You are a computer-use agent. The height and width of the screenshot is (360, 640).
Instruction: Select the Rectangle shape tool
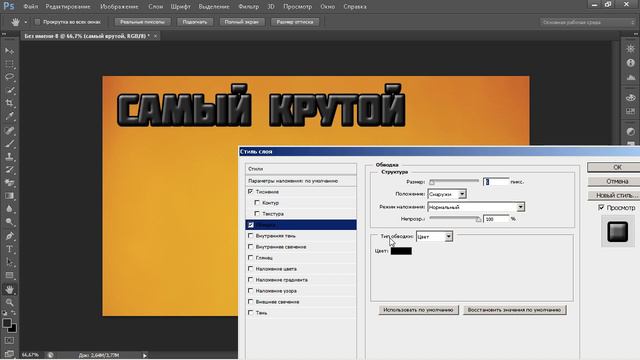9,276
